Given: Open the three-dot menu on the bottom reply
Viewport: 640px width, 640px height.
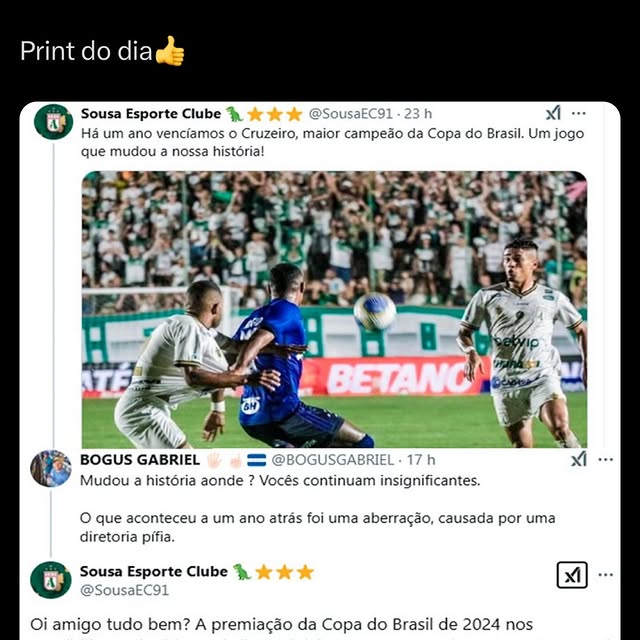Looking at the screenshot, I should (605, 575).
